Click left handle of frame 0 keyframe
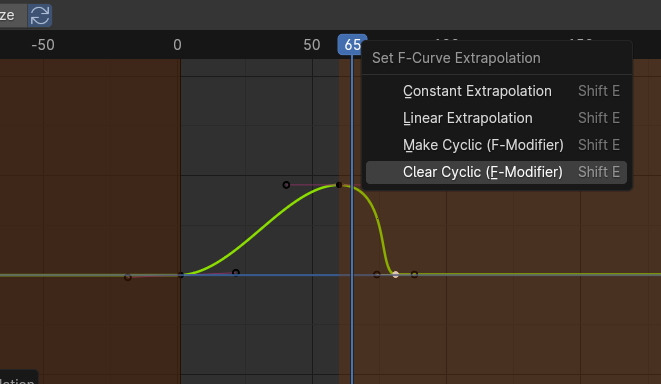Viewport: 661px width, 384px height. 128,277
